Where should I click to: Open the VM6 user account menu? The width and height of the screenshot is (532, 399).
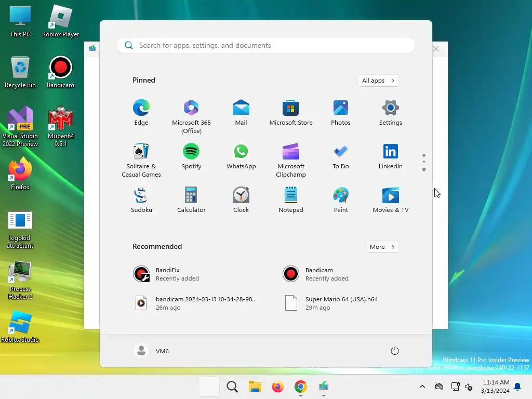coord(152,351)
